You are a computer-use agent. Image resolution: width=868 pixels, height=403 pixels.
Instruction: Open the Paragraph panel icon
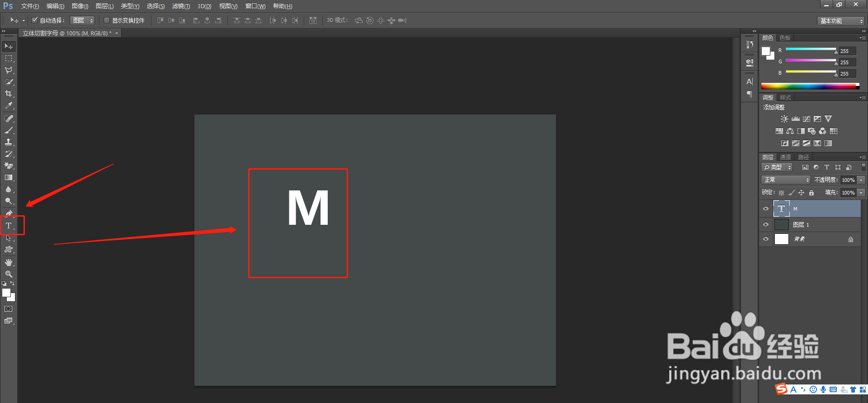point(750,94)
